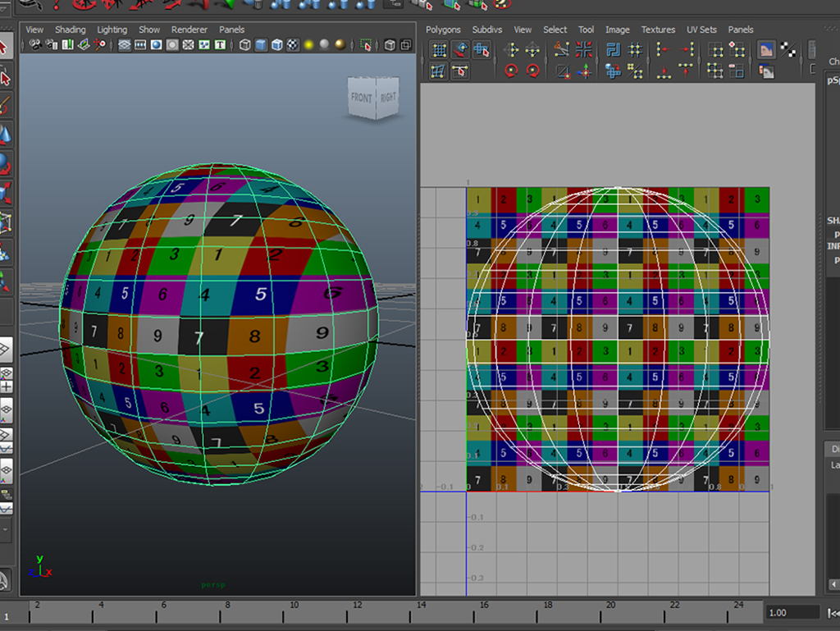Click go to start playback button
Image resolution: width=840 pixels, height=631 pixels.
(x=833, y=612)
